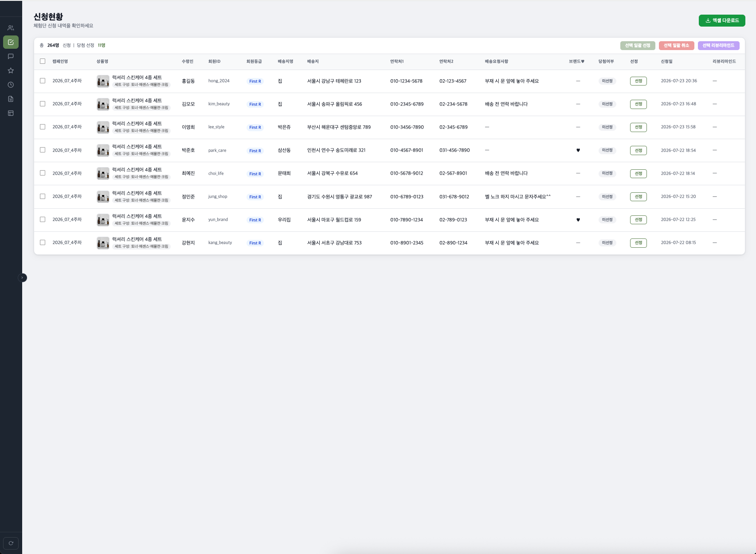Check the row checkbox for 윤지수
This screenshot has height=554, width=756.
coord(43,219)
